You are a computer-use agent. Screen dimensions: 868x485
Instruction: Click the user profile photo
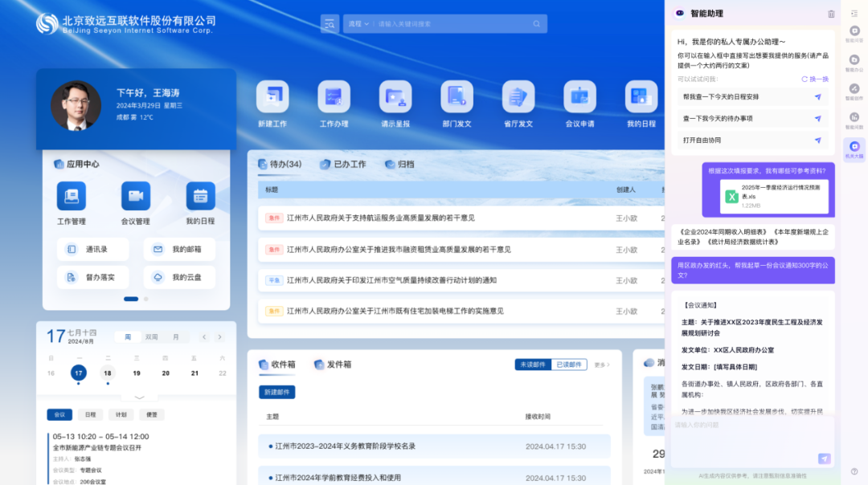pos(76,106)
